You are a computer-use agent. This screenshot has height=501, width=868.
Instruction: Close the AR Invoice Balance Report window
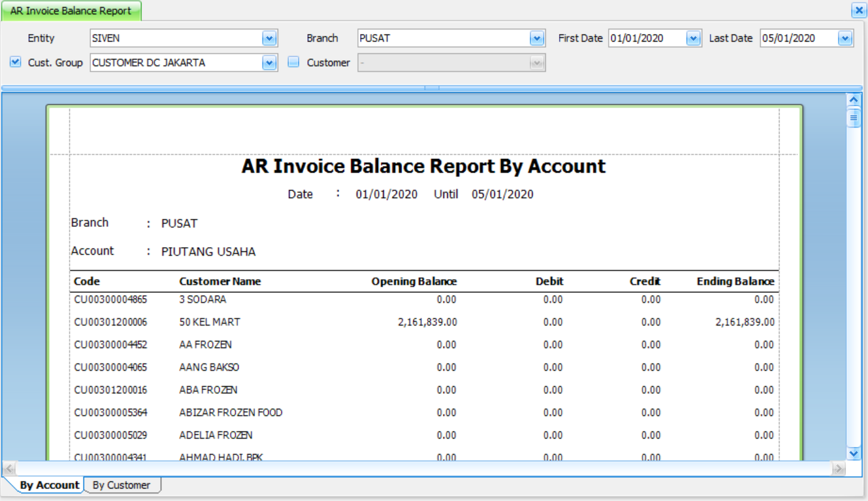pyautogui.click(x=859, y=10)
